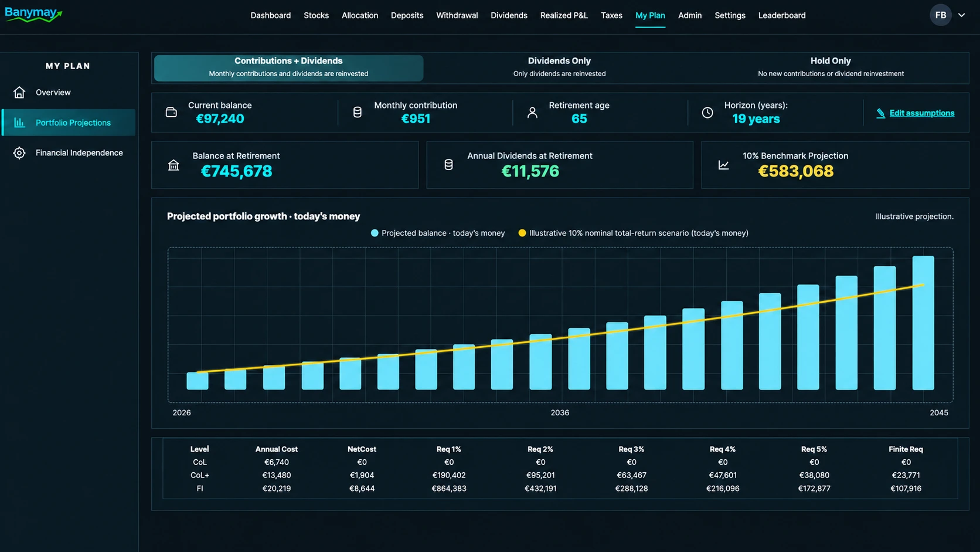Click the Portfolio Projections bar chart icon

[x=19, y=123]
